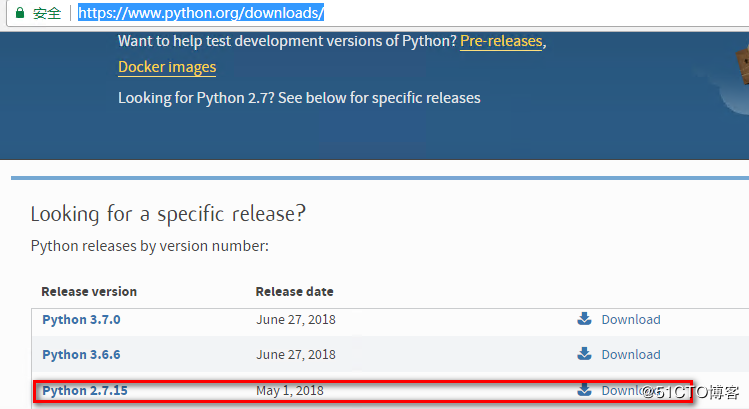Screen dimensions: 749x409
Task: Click the download icon for Python 3.7.0
Action: 584,319
